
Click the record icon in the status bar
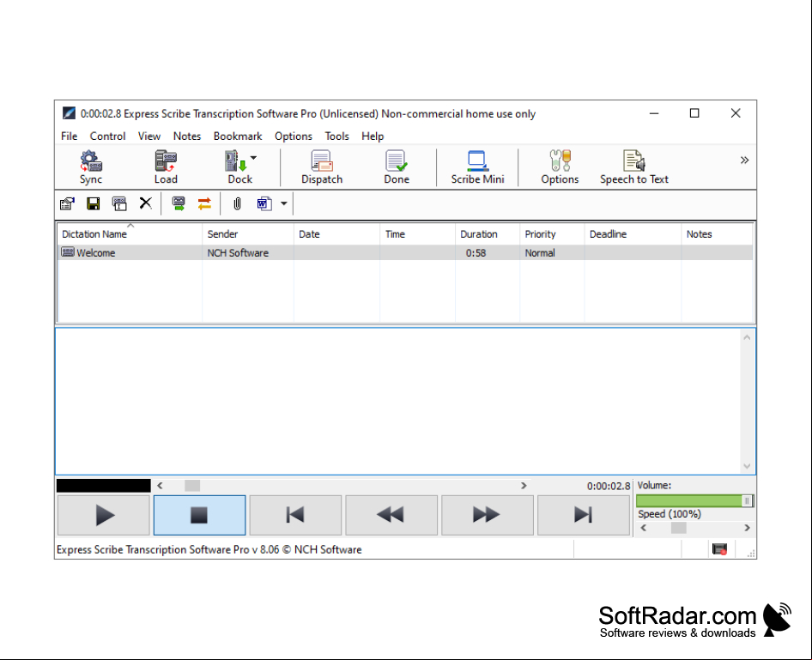(720, 549)
